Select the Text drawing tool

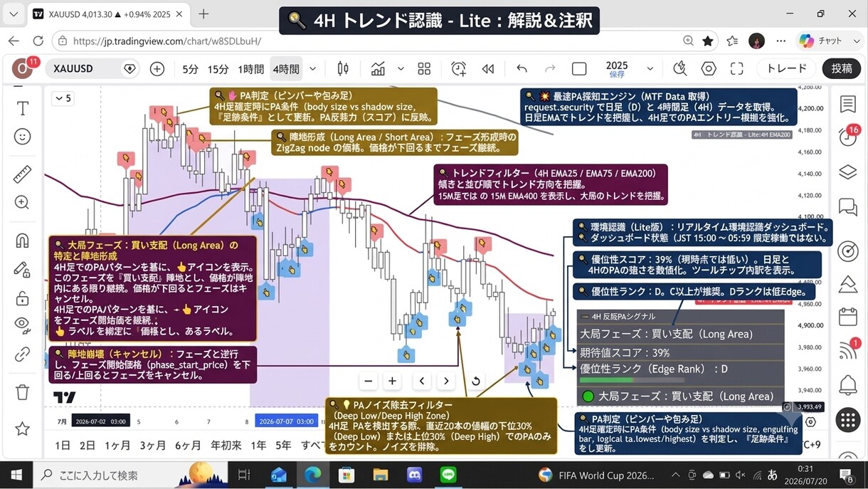point(23,107)
